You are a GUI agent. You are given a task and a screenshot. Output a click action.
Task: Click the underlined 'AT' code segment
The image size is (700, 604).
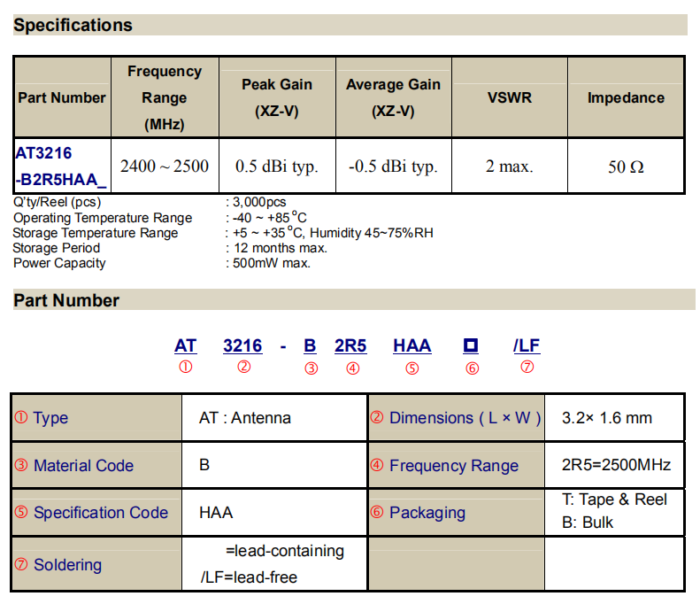pyautogui.click(x=185, y=345)
